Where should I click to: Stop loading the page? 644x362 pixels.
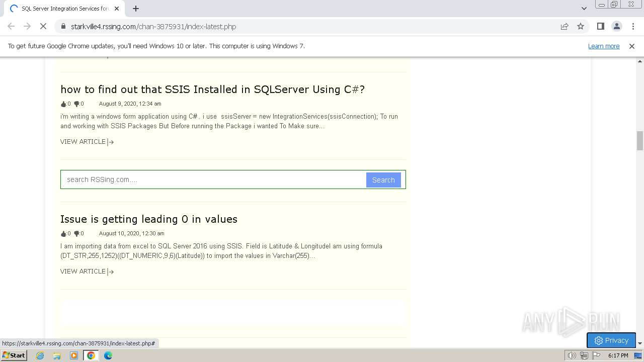click(43, 26)
